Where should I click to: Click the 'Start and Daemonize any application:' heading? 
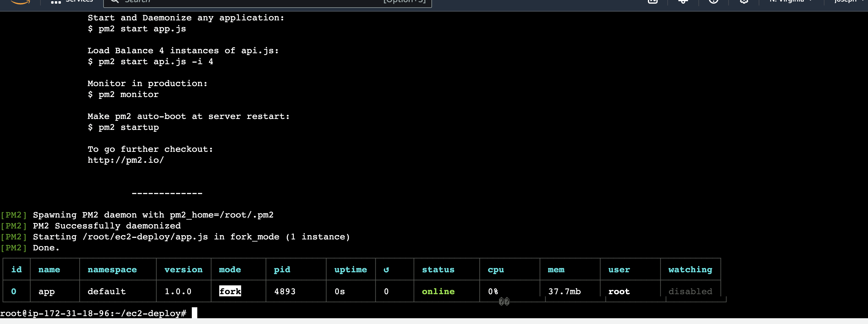(186, 18)
